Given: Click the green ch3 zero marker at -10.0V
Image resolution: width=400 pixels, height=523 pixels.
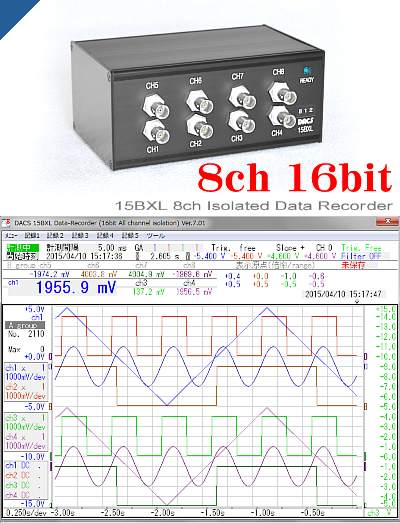Looking at the screenshot, I should [51, 456].
